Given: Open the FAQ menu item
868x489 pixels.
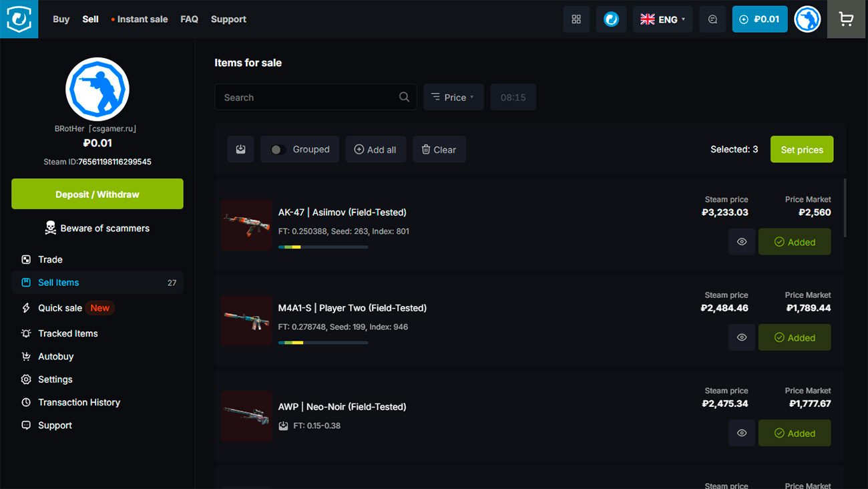Looking at the screenshot, I should point(189,19).
